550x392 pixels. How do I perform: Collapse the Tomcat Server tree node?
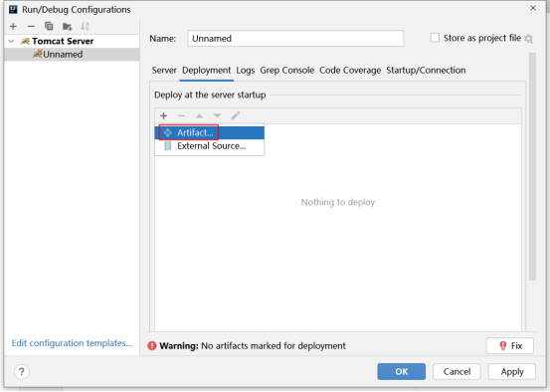click(11, 41)
